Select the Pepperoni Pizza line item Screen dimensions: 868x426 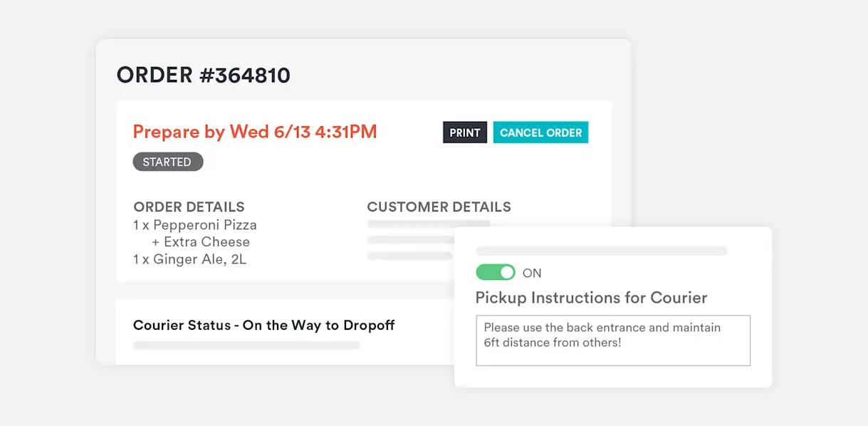195,225
